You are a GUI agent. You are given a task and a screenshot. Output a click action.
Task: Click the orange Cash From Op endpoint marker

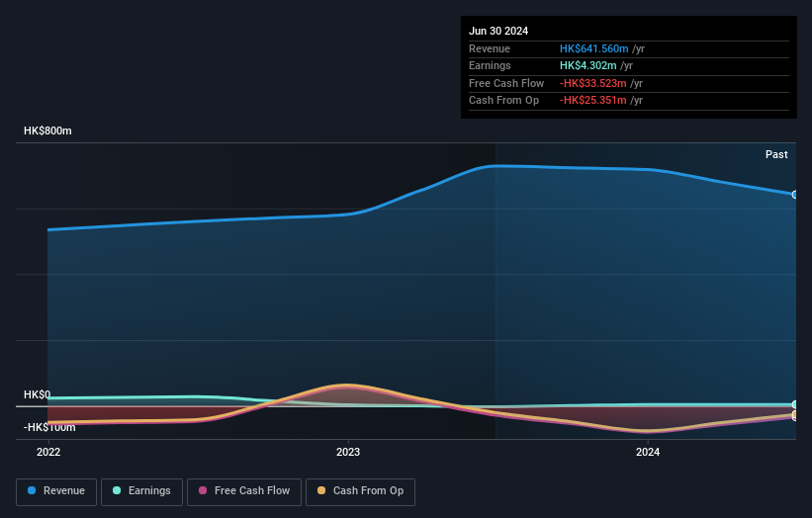[795, 414]
